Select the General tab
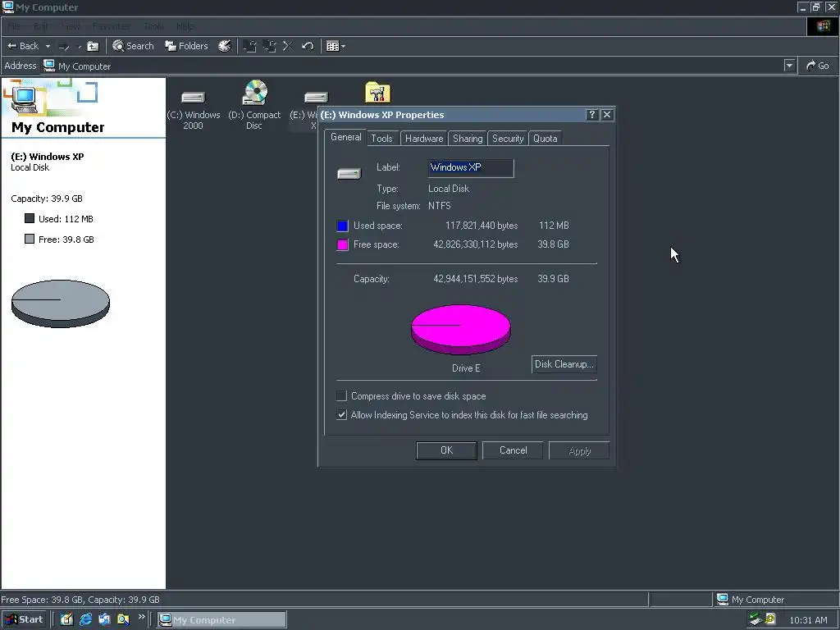Viewport: 840px width, 630px height. click(345, 137)
